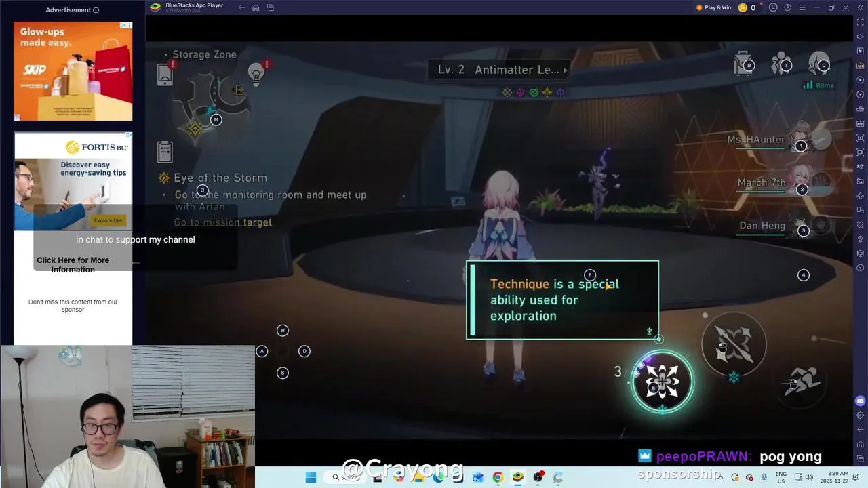Open the Discord icon in the BlueStacks sidebar
The width and height of the screenshot is (868, 488).
(861, 401)
